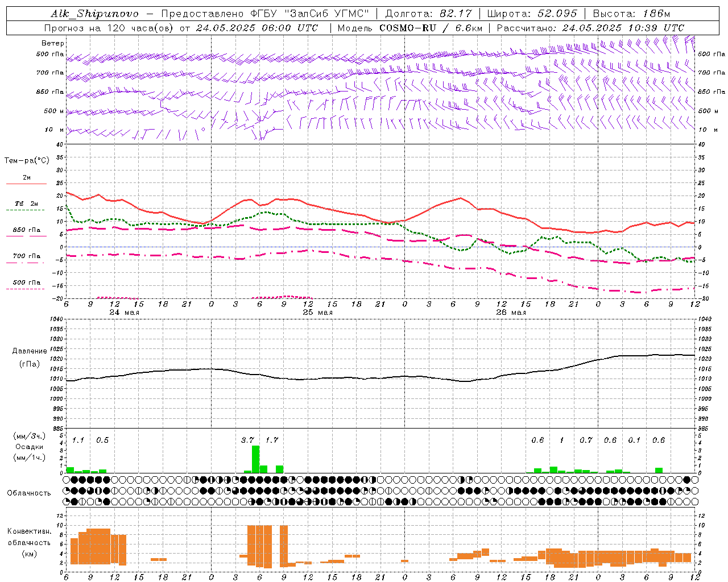Click the (км) convective height unit label
Image resolution: width=728 pixels, height=582 pixels.
click(29, 554)
